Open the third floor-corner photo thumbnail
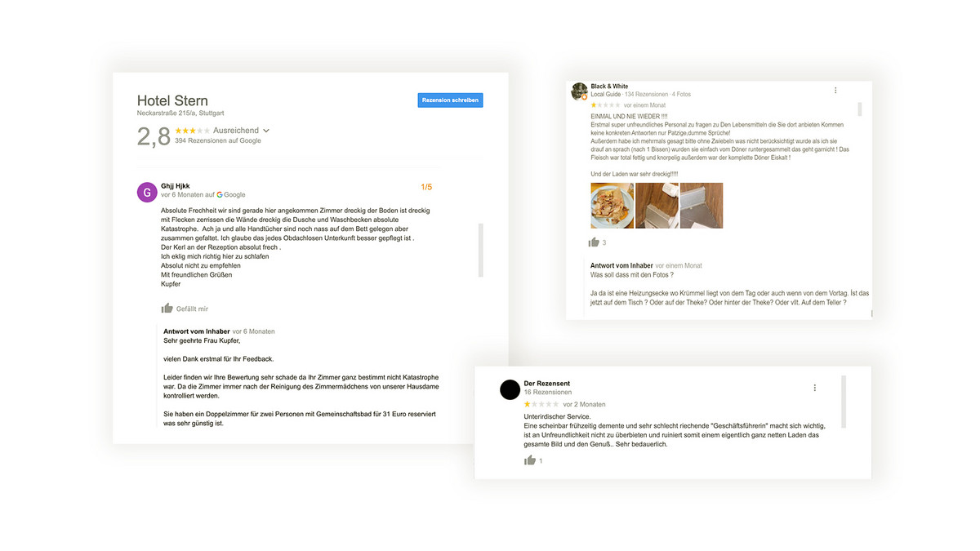 (702, 206)
